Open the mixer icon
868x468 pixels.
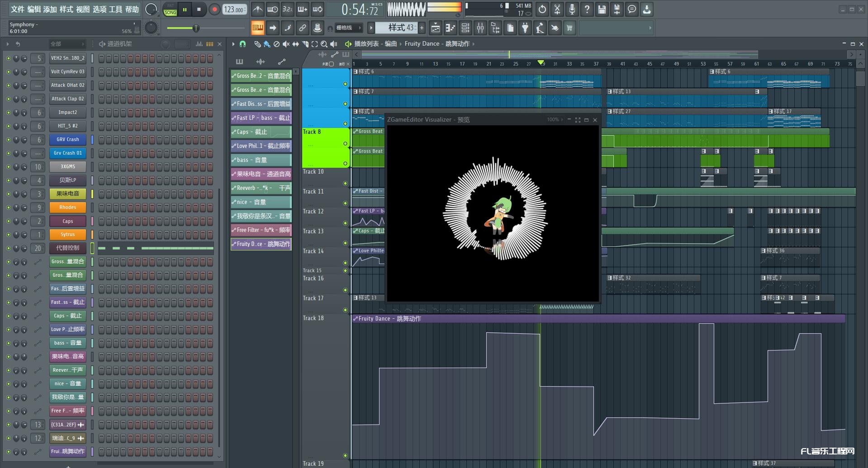480,28
